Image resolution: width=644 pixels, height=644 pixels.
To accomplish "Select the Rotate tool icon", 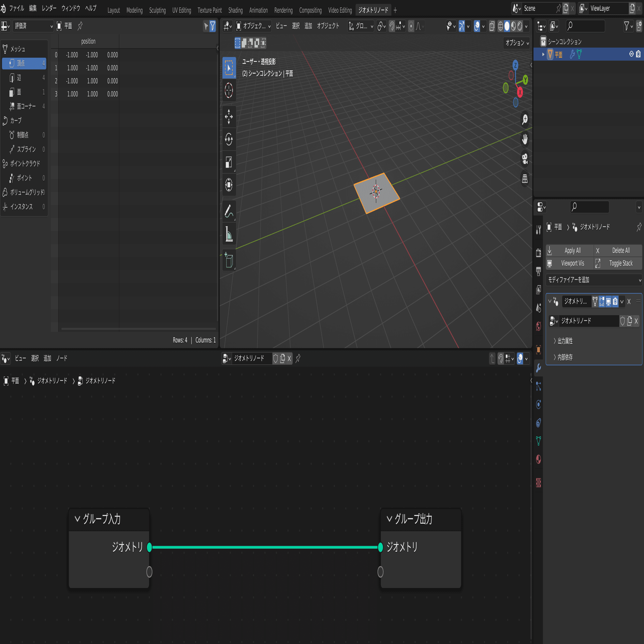I will tap(229, 139).
